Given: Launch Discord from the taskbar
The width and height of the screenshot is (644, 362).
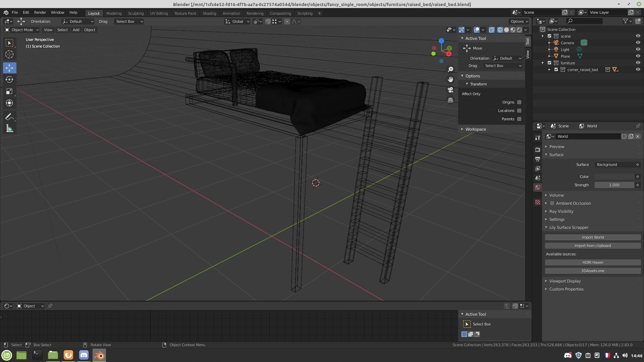Looking at the screenshot, I should pos(84,355).
